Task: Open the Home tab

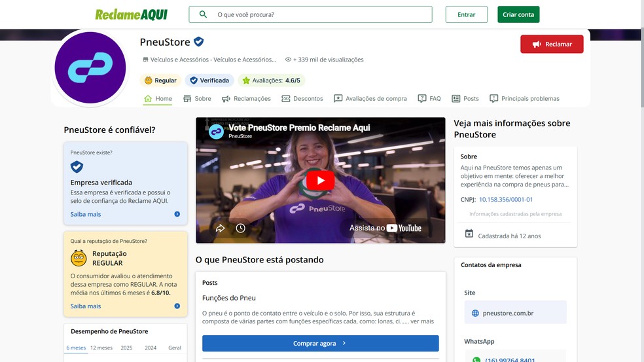Action: [x=158, y=99]
